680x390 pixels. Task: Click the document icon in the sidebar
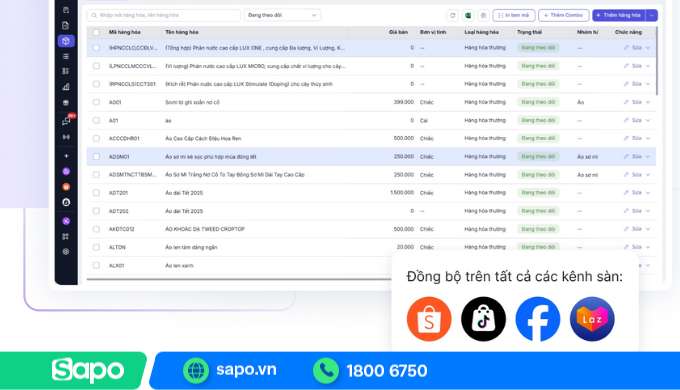66,25
